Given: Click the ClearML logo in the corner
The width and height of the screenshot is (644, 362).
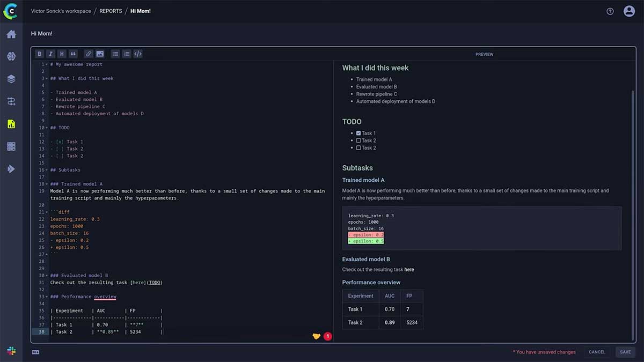Looking at the screenshot, I should [11, 11].
